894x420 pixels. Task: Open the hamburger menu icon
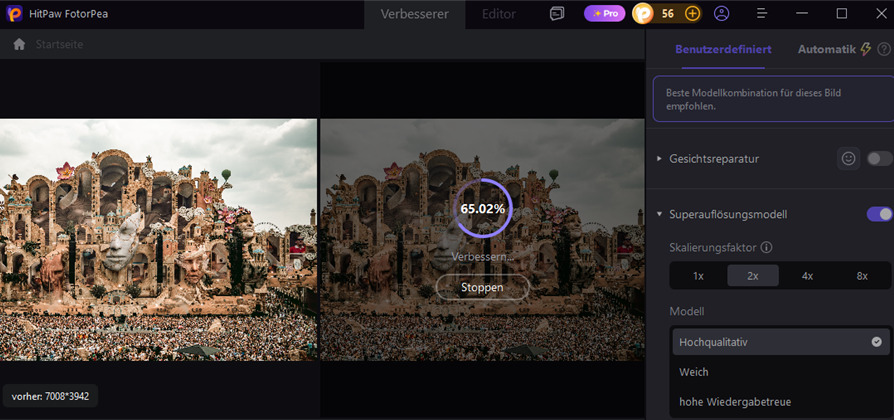762,14
